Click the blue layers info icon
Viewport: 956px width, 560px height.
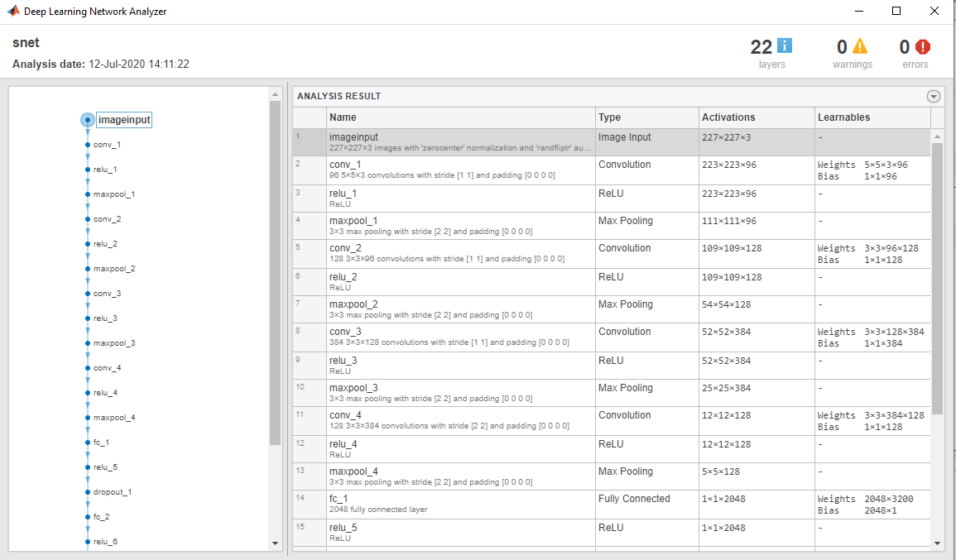pyautogui.click(x=785, y=45)
